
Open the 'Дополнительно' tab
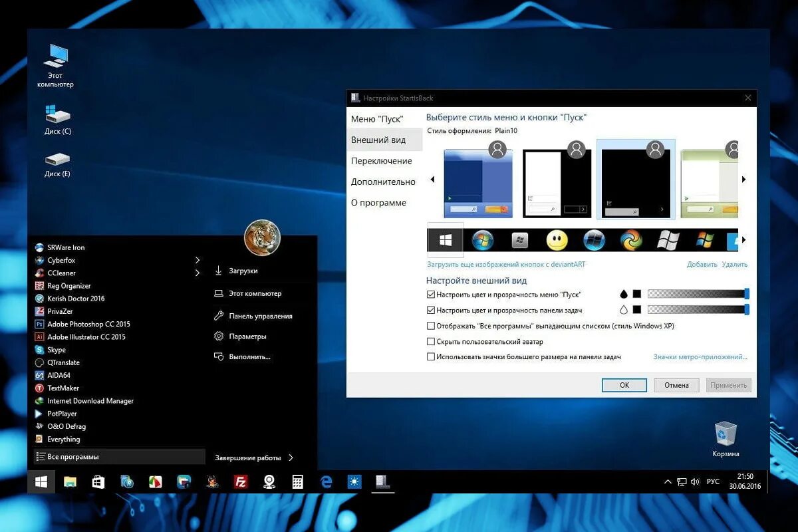[383, 182]
